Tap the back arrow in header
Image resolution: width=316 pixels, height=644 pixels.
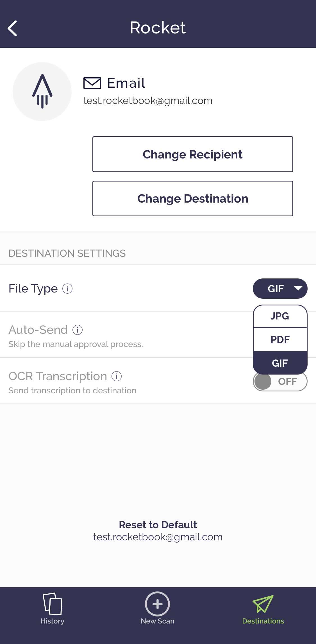(x=13, y=28)
